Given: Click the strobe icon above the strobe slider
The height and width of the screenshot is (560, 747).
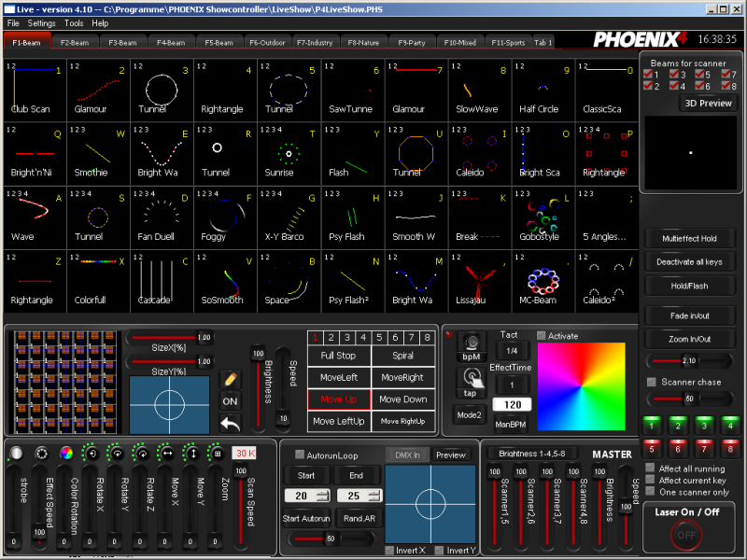Looking at the screenshot, I should 16,453.
